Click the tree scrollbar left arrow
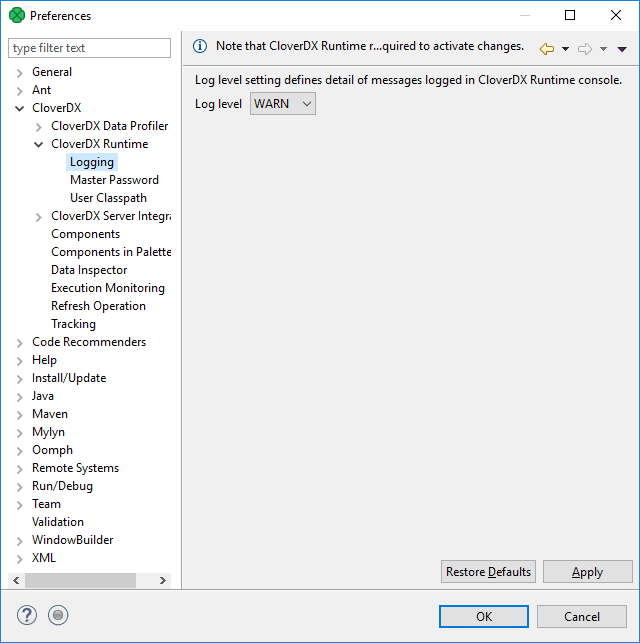Screen dimensions: 640x643 (16, 580)
